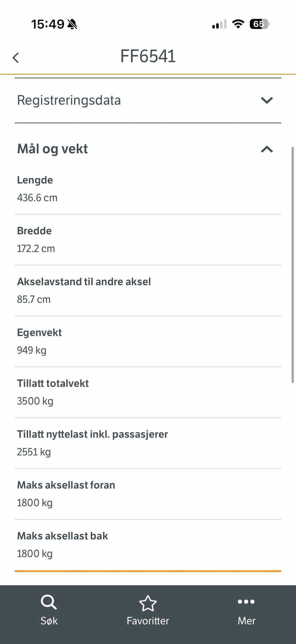Tap the Mer three-dots icon

pyautogui.click(x=246, y=601)
